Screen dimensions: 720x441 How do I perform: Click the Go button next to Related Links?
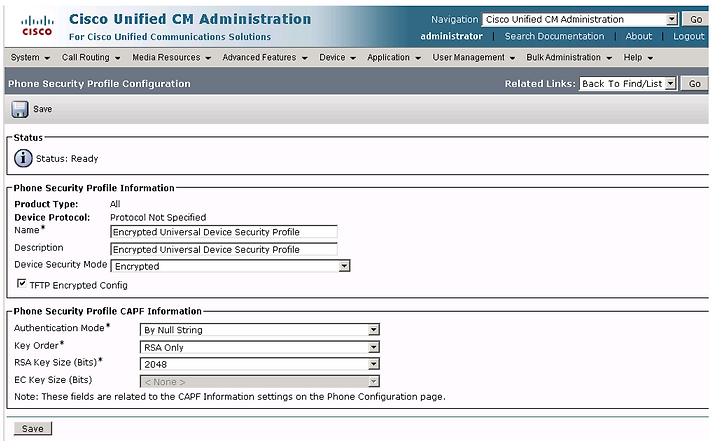coord(694,84)
